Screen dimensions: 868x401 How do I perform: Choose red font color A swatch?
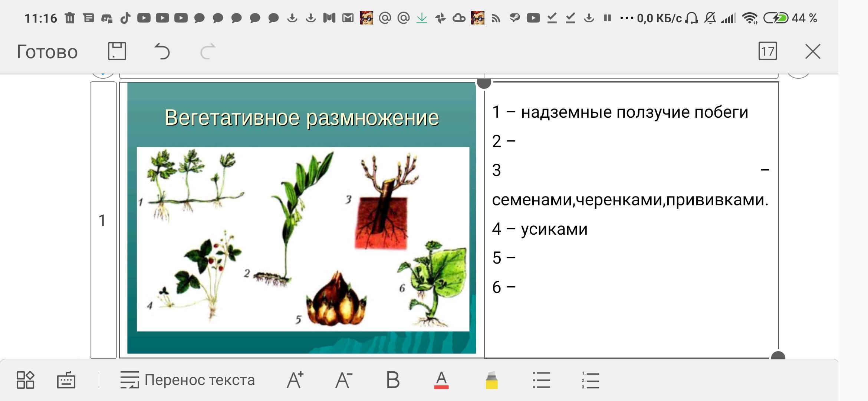[441, 380]
